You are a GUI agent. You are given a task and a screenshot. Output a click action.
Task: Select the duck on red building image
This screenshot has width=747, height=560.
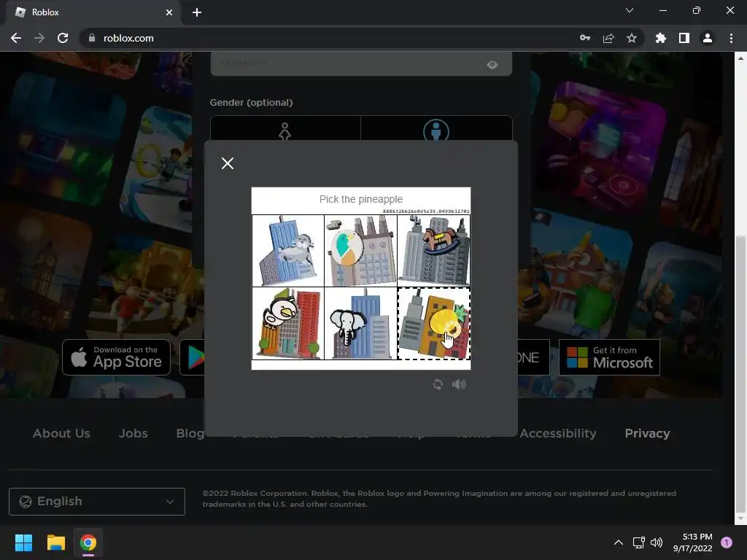[x=287, y=323]
